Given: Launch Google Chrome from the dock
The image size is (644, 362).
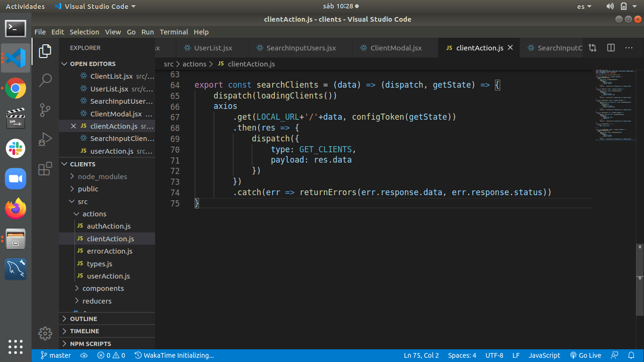Looking at the screenshot, I should click(16, 88).
